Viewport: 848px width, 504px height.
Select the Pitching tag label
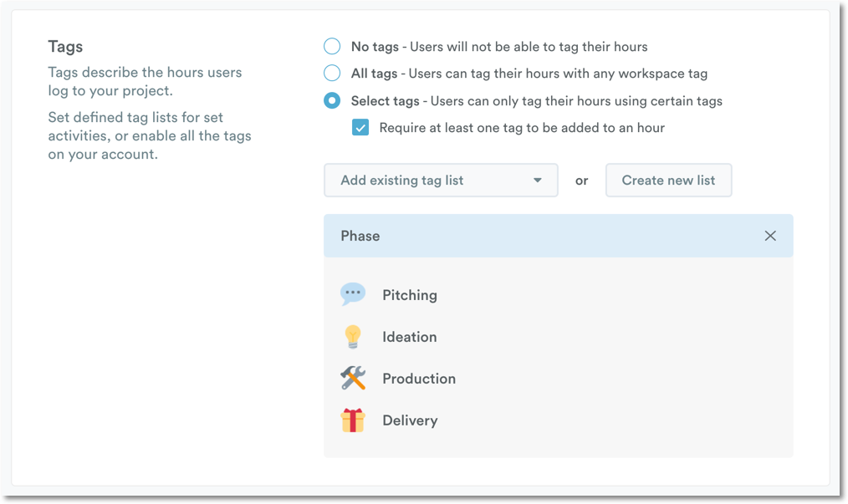[410, 295]
